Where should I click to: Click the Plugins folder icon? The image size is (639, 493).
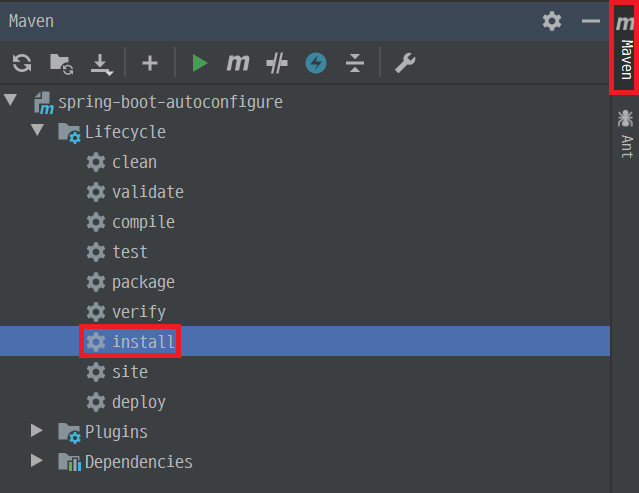pos(69,433)
